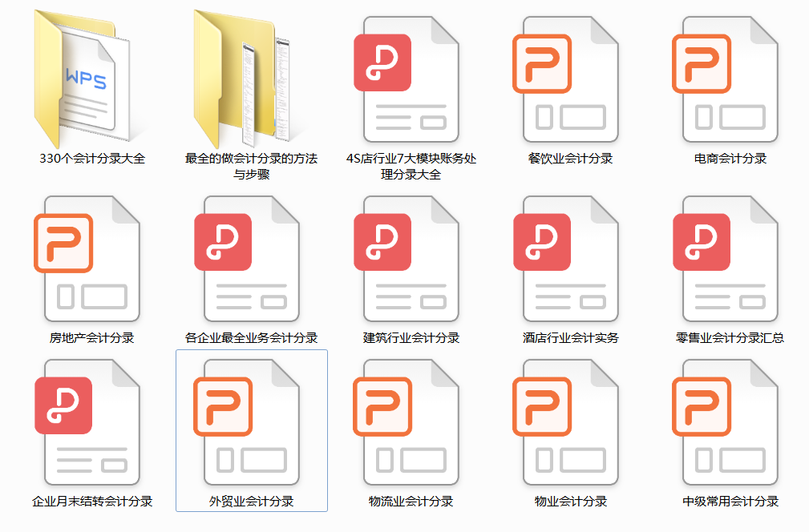
Task: Select the 餐饮业会计分录 presentation icon
Action: 566,79
